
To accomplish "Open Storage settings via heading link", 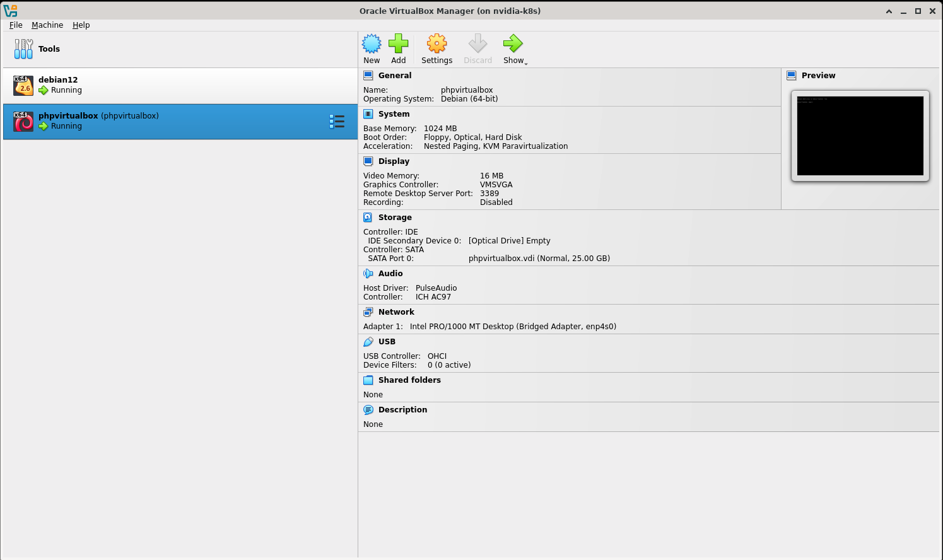I will 395,218.
